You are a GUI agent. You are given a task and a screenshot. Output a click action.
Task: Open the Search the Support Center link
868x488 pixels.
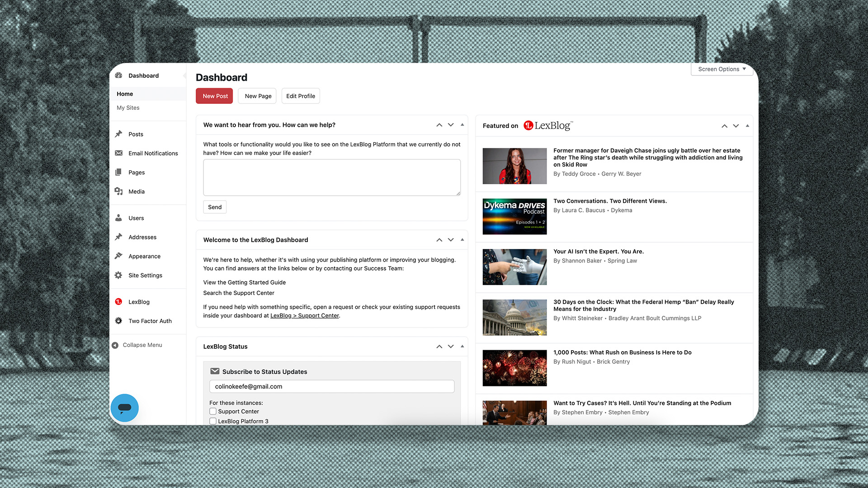(239, 293)
